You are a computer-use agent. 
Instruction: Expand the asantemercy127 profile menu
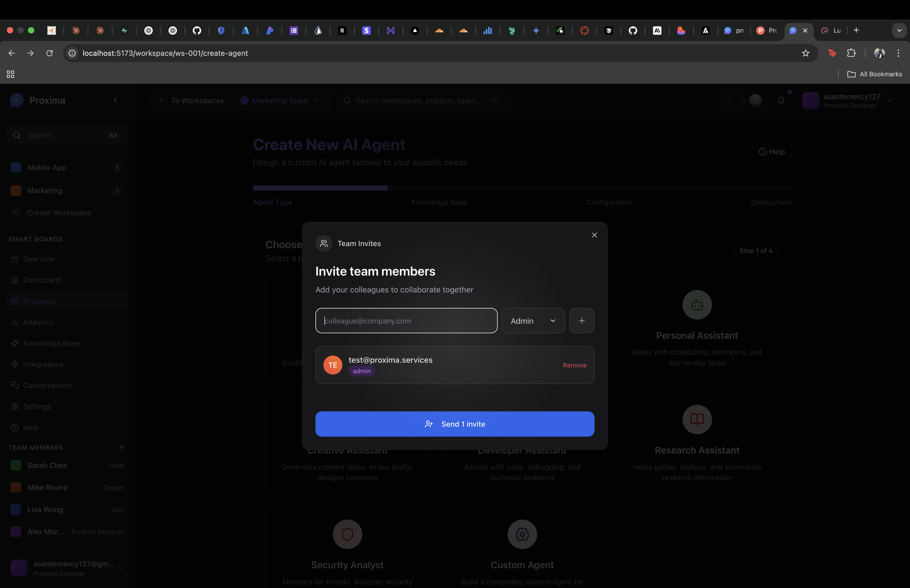click(x=889, y=101)
